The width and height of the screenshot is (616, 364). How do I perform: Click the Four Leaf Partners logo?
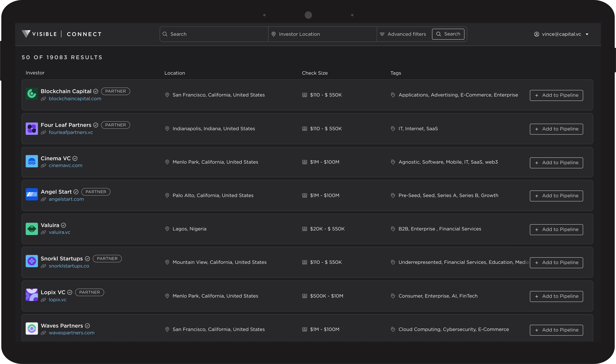(32, 128)
